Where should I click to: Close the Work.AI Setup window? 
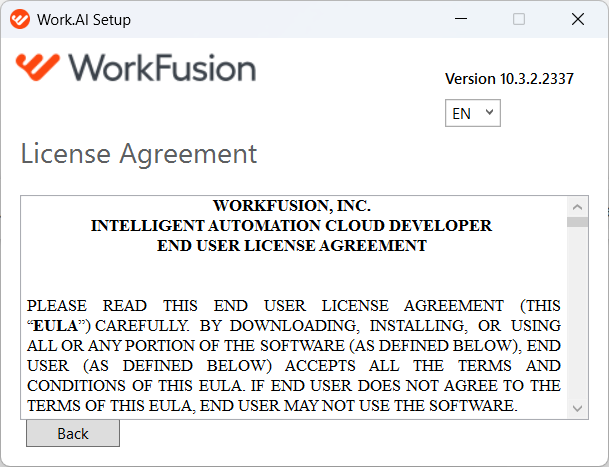pyautogui.click(x=578, y=19)
